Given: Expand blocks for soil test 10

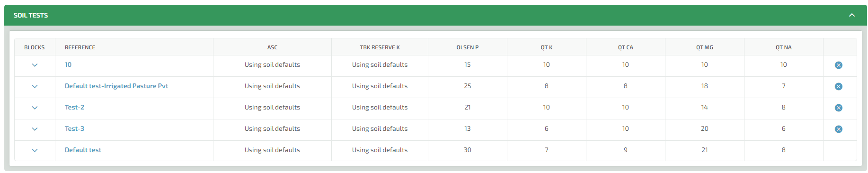Looking at the screenshot, I should pos(35,65).
